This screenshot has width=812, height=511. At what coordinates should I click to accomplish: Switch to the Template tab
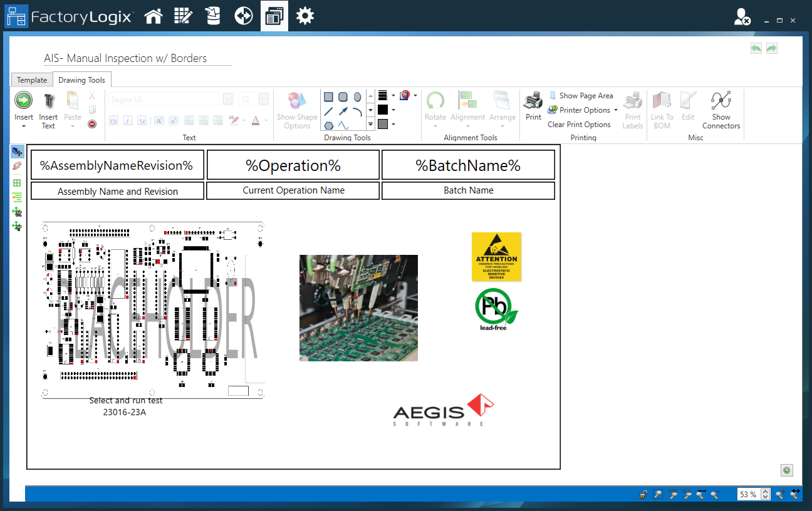coord(31,80)
